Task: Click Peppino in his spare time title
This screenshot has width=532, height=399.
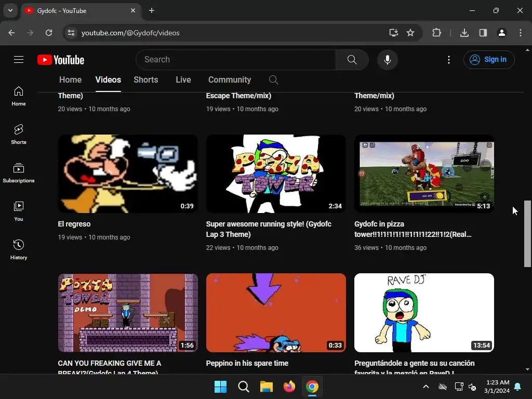Action: click(247, 363)
